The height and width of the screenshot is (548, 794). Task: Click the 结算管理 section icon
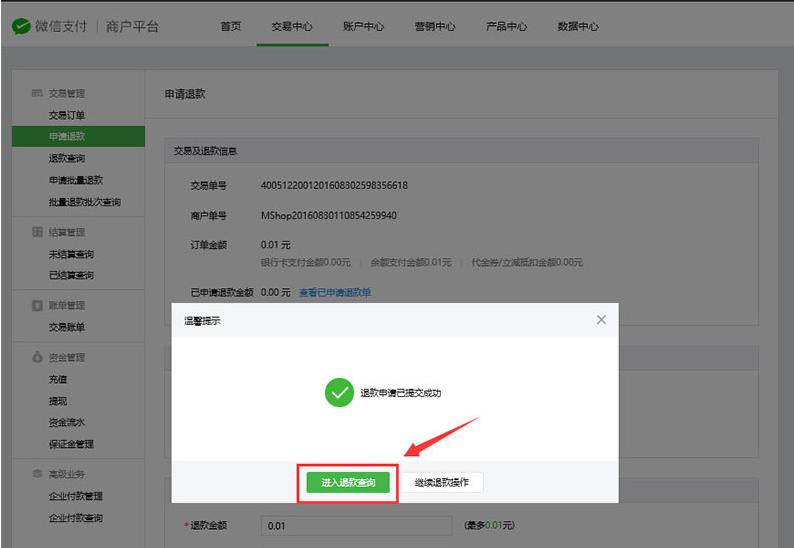click(x=37, y=232)
